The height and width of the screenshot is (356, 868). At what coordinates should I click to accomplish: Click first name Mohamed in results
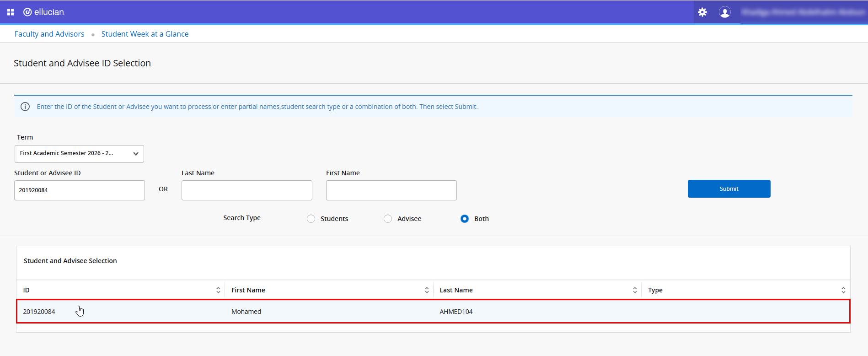click(x=246, y=312)
